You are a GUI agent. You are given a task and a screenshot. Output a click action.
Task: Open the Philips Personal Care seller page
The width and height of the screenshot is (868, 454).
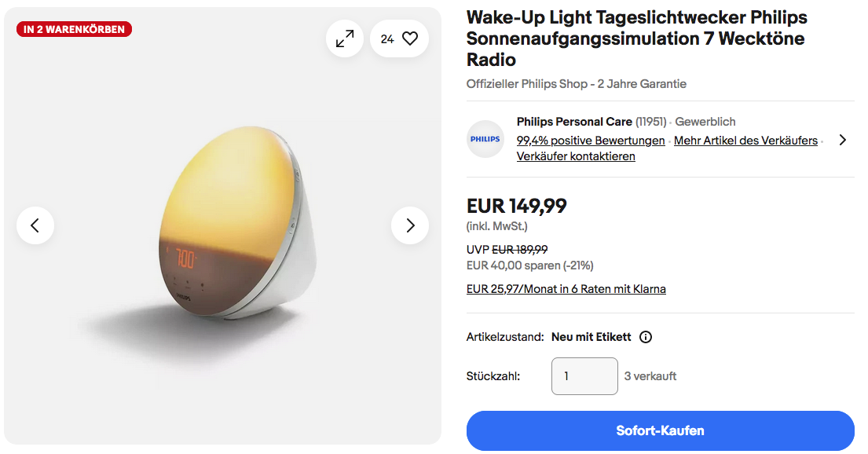click(574, 122)
